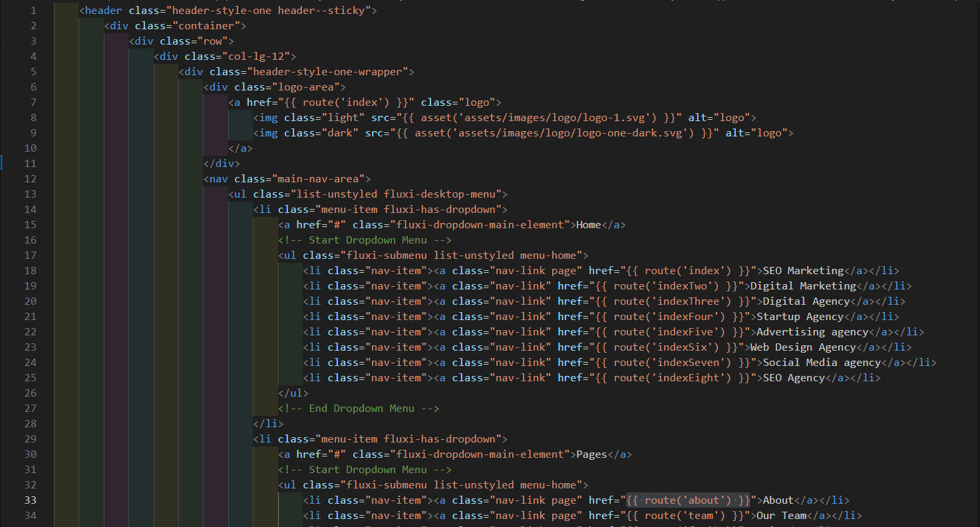Image resolution: width=980 pixels, height=527 pixels.
Task: Click line number 33 in the gutter
Action: tap(31, 500)
